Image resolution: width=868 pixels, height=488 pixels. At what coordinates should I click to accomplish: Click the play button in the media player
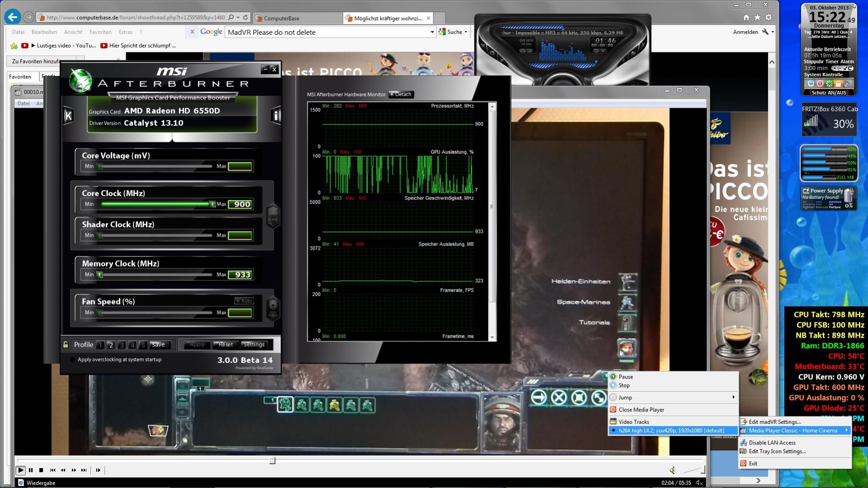20,470
